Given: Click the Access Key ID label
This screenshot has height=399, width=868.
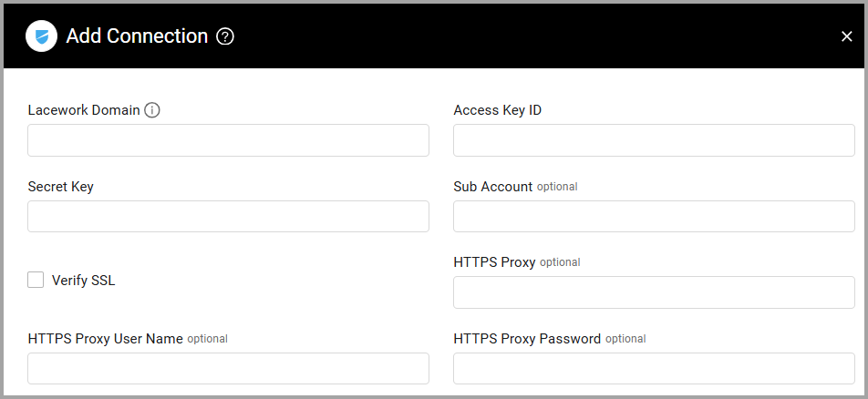Looking at the screenshot, I should [x=497, y=110].
